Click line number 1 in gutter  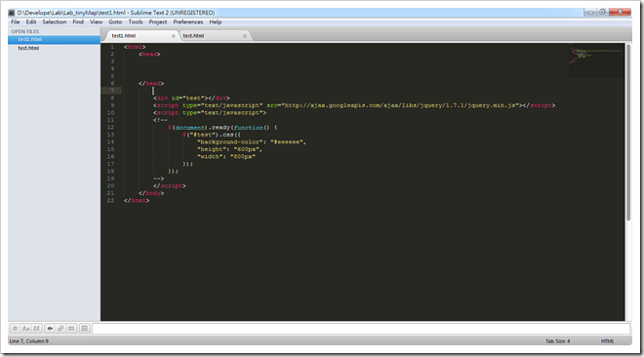point(112,47)
